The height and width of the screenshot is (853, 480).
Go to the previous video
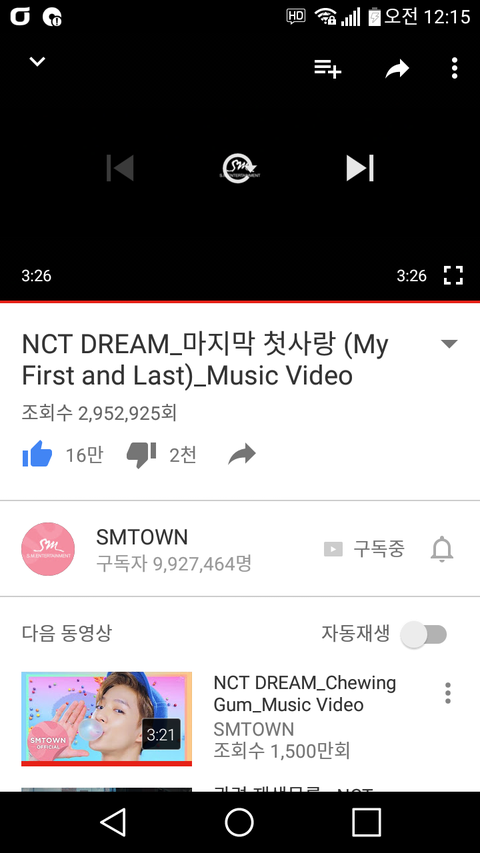pyautogui.click(x=120, y=168)
